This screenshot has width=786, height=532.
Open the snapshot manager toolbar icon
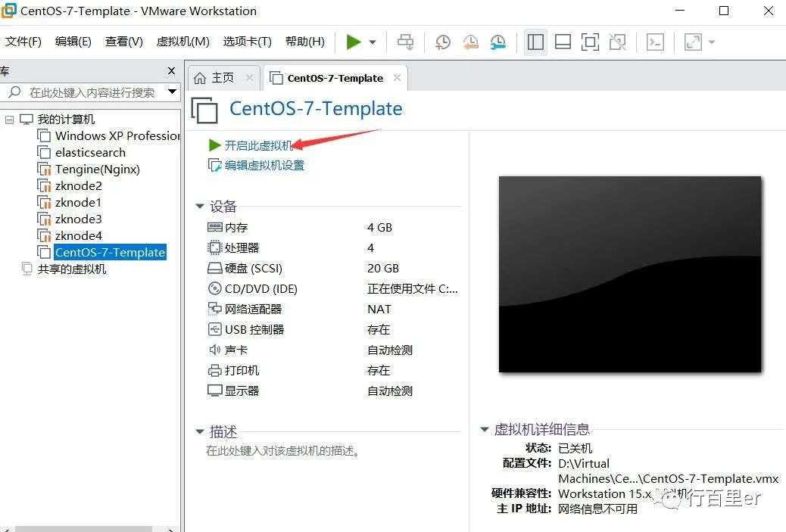click(x=497, y=42)
